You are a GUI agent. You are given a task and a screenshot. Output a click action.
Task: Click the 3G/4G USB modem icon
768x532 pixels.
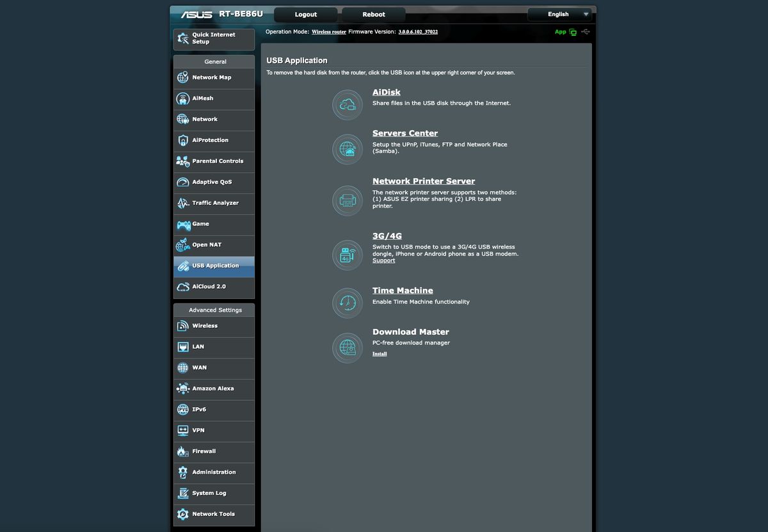coord(348,254)
